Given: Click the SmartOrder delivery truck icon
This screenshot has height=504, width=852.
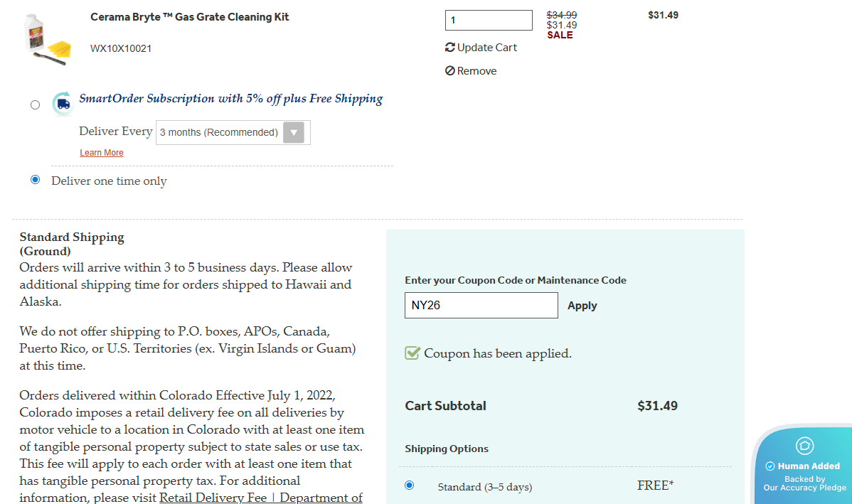Looking at the screenshot, I should tap(63, 104).
